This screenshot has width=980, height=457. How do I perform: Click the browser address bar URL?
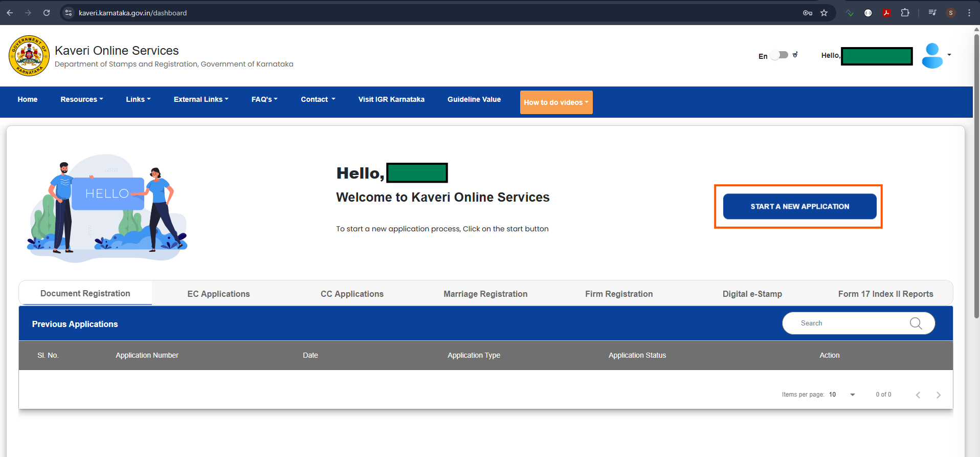132,13
